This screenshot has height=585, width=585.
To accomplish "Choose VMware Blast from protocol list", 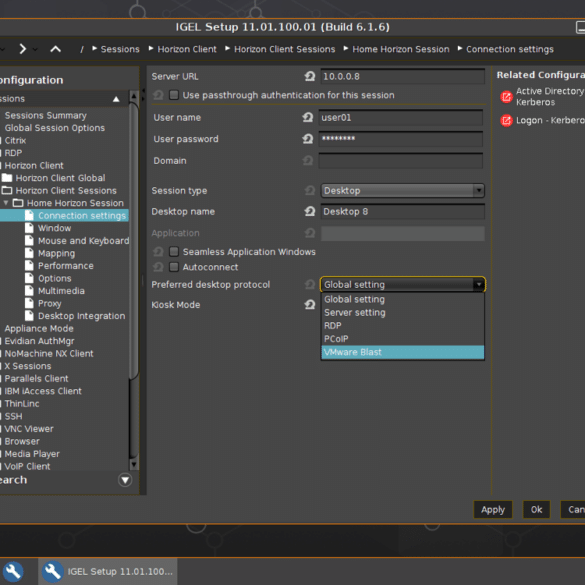I will point(403,352).
